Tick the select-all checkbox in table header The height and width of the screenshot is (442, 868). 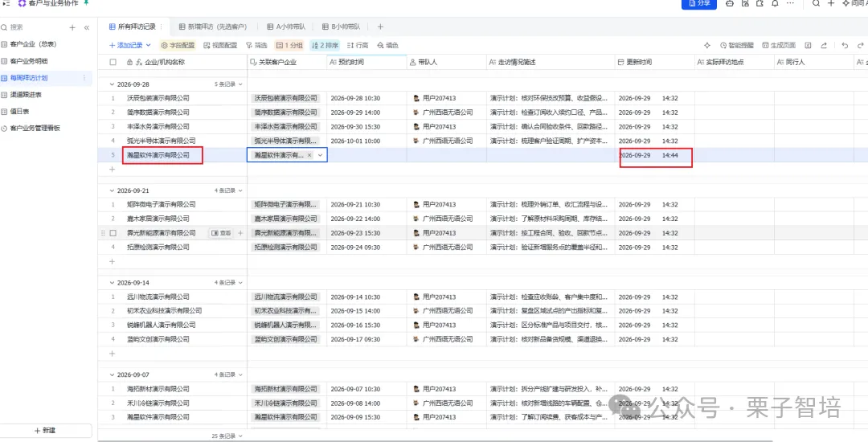point(113,63)
